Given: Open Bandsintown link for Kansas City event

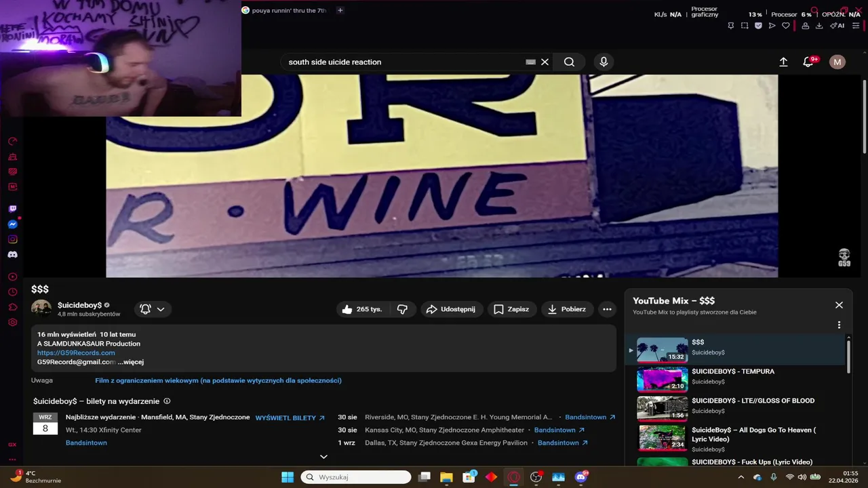Looking at the screenshot, I should click(x=559, y=430).
